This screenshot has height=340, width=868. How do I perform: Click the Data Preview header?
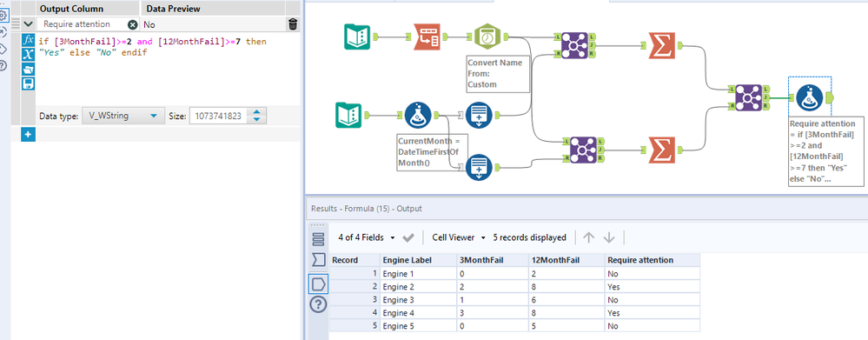[173, 9]
